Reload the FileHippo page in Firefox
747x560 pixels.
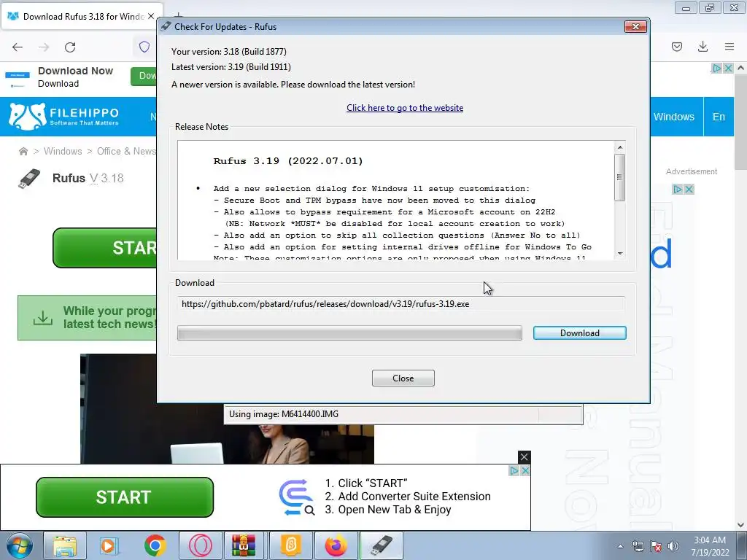(x=70, y=47)
